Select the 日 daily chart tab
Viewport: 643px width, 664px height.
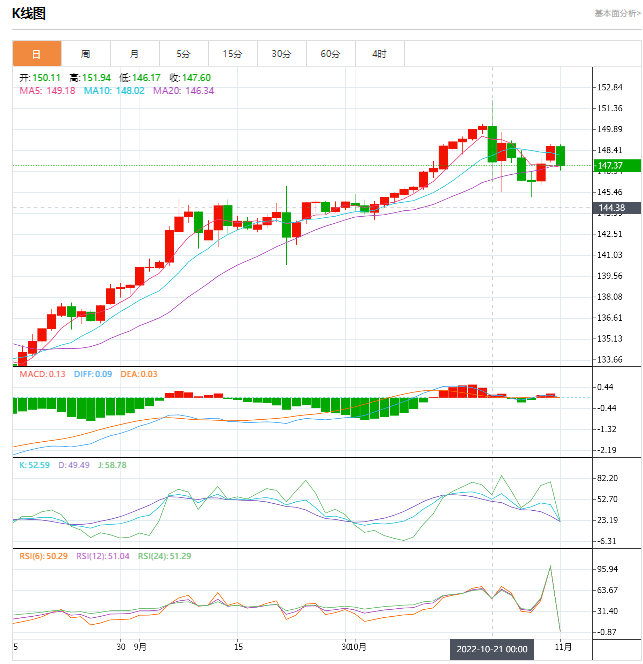[37, 54]
